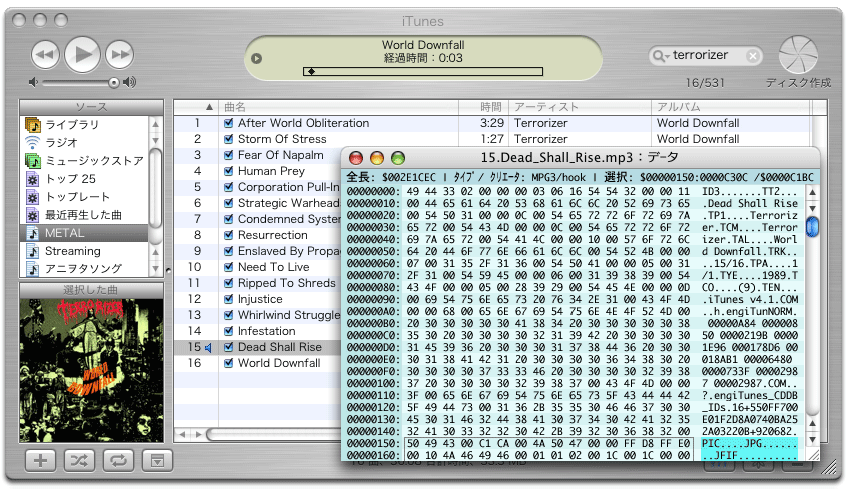Toggle checkbox for World Downfall track
The image size is (850, 490).
pos(229,364)
